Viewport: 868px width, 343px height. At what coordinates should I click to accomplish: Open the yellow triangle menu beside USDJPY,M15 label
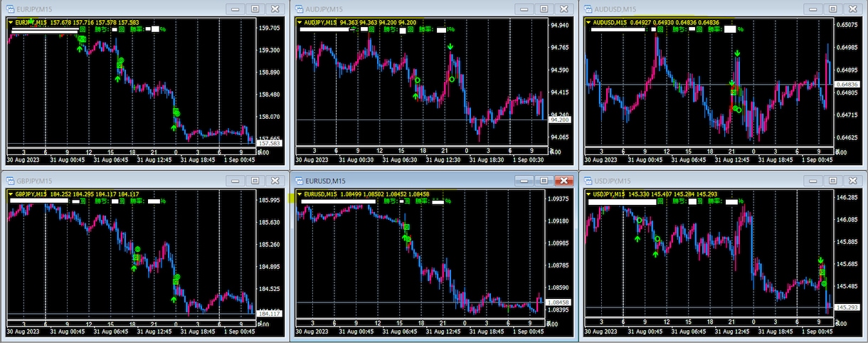[x=589, y=194]
